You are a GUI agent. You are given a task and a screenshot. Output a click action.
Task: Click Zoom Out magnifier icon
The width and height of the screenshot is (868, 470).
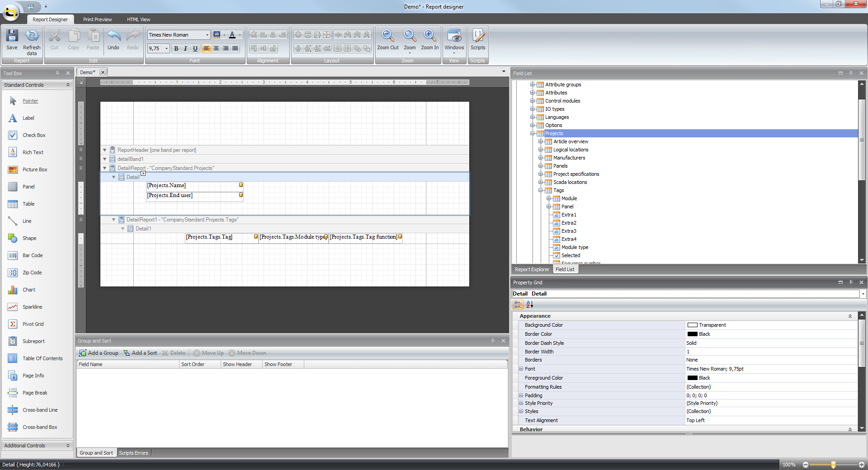point(388,36)
